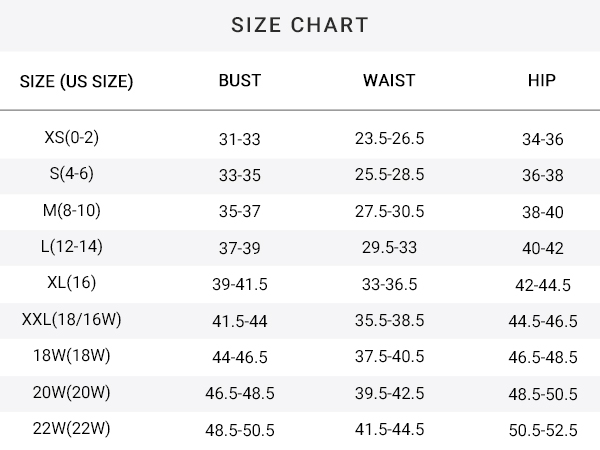Click the hip value 42-44.5

pyautogui.click(x=543, y=285)
